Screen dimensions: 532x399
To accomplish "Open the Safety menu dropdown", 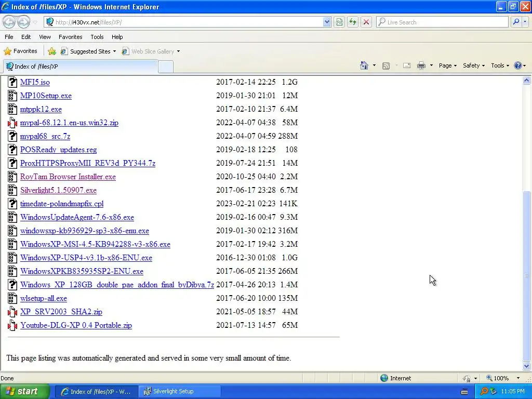I will (x=474, y=65).
